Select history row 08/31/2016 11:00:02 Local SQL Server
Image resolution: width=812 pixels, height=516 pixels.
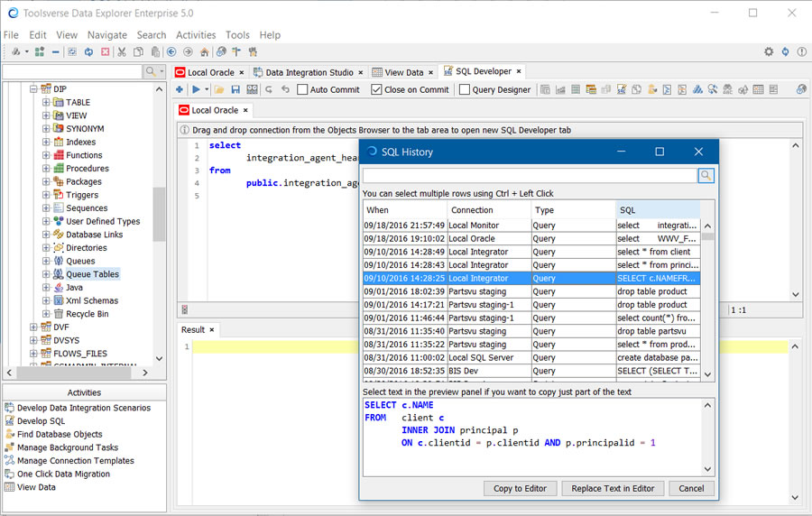pos(531,357)
